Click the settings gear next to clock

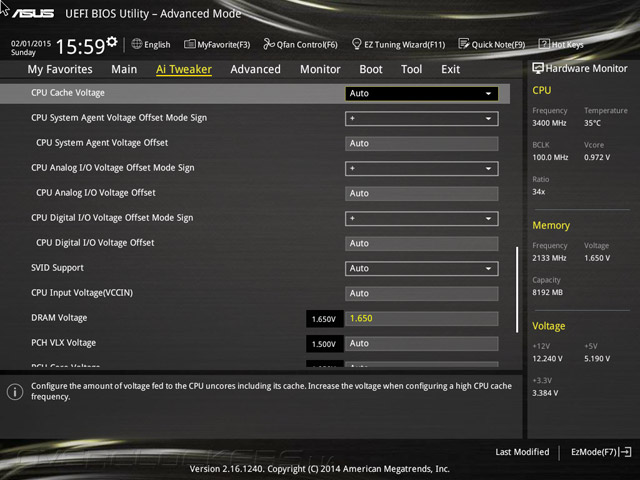[x=112, y=41]
